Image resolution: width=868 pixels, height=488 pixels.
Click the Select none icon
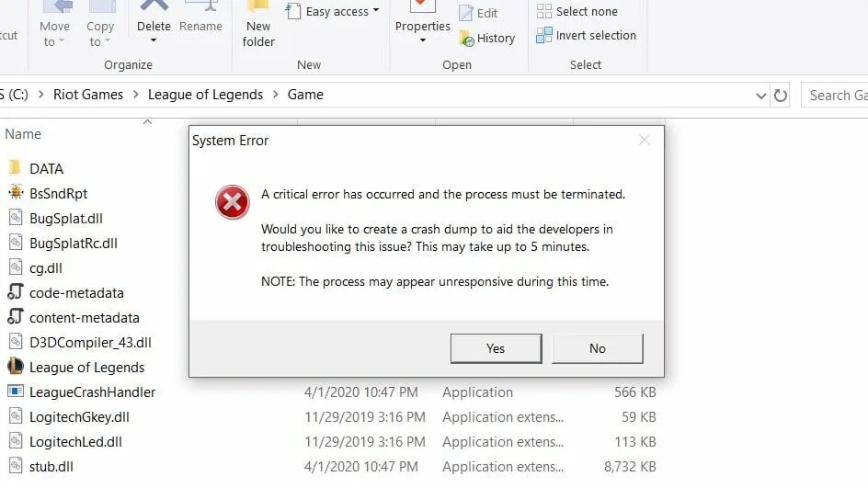tap(544, 11)
